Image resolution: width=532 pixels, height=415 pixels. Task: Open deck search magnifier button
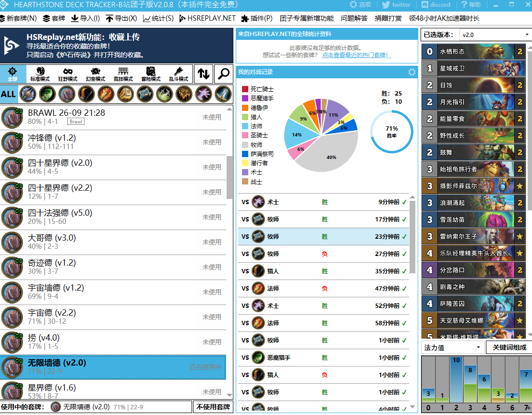click(x=224, y=73)
